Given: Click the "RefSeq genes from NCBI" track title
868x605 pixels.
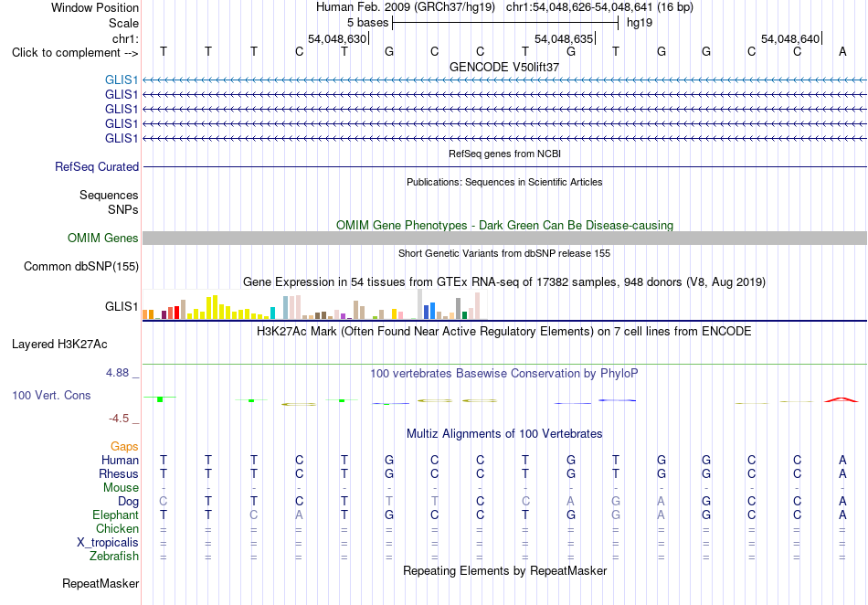Looking at the screenshot, I should coord(504,154).
